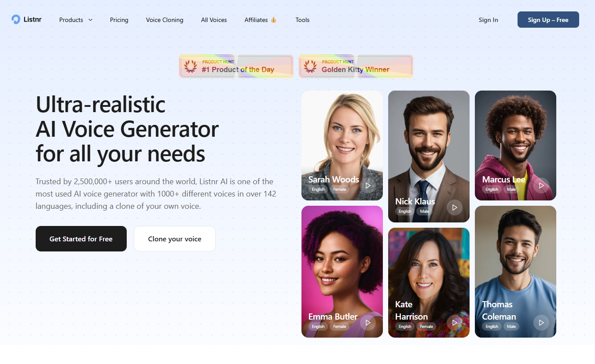Open the Golden Kitty Winner badge

pyautogui.click(x=356, y=66)
